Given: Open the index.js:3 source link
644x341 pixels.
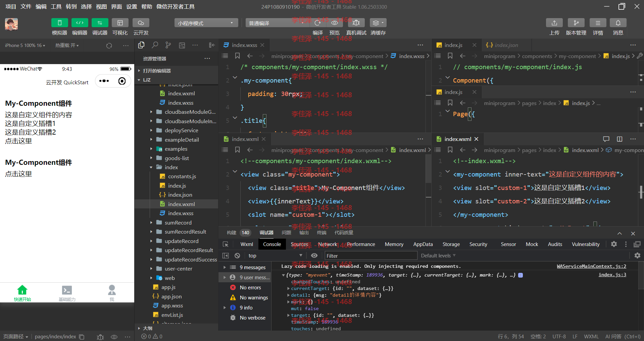Looking at the screenshot, I should click(612, 275).
